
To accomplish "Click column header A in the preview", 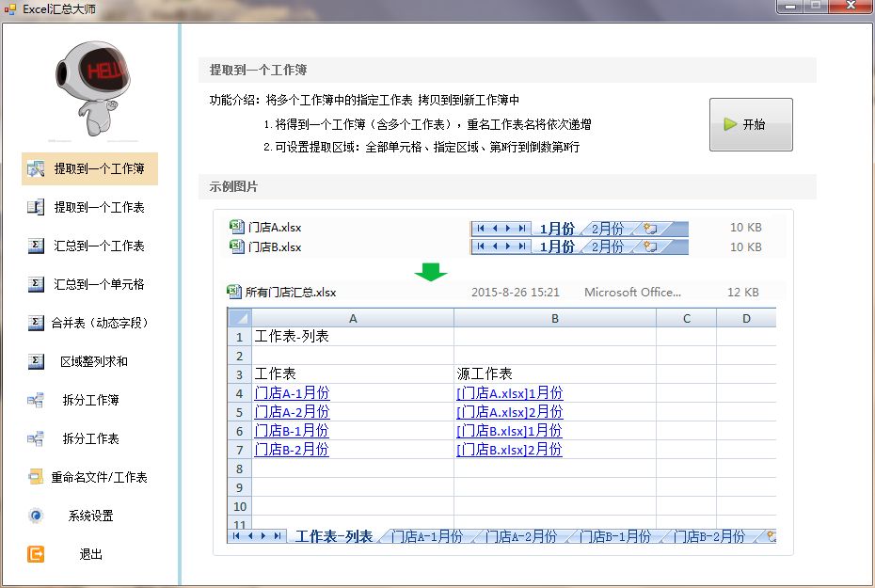I will point(353,318).
